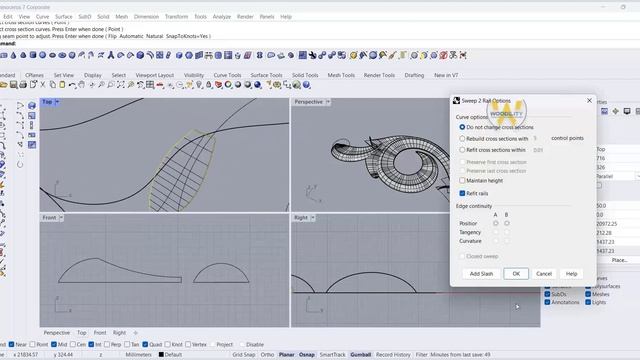Toggle the Near osnap checkbox
This screenshot has width=640, height=360.
(11, 344)
